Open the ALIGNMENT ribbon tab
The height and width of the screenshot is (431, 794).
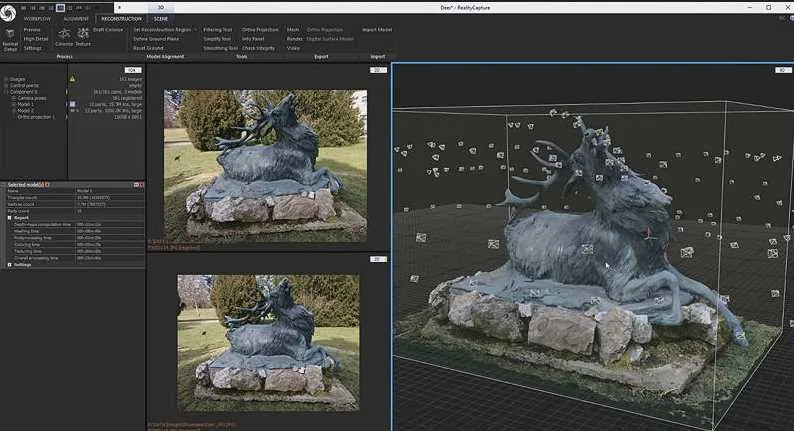click(x=76, y=19)
